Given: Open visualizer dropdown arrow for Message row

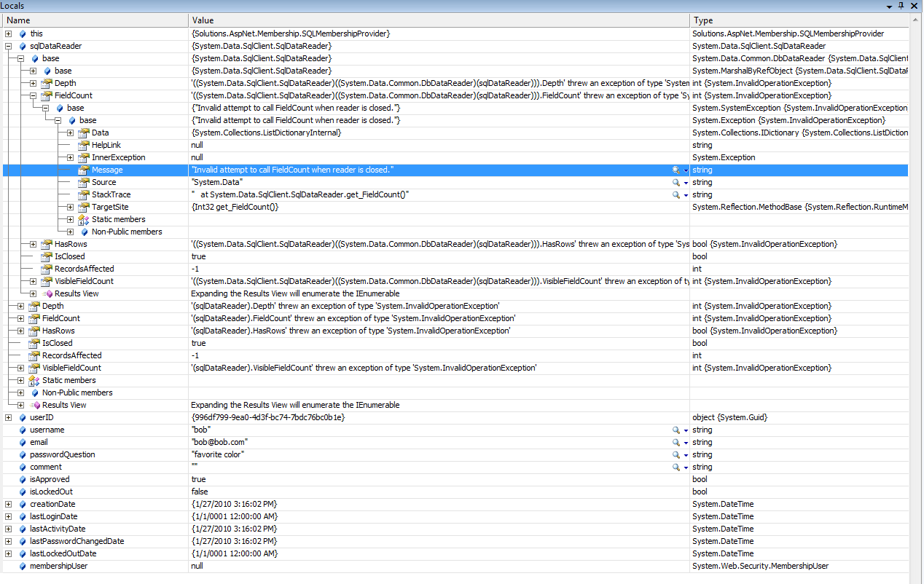Looking at the screenshot, I should 686,170.
